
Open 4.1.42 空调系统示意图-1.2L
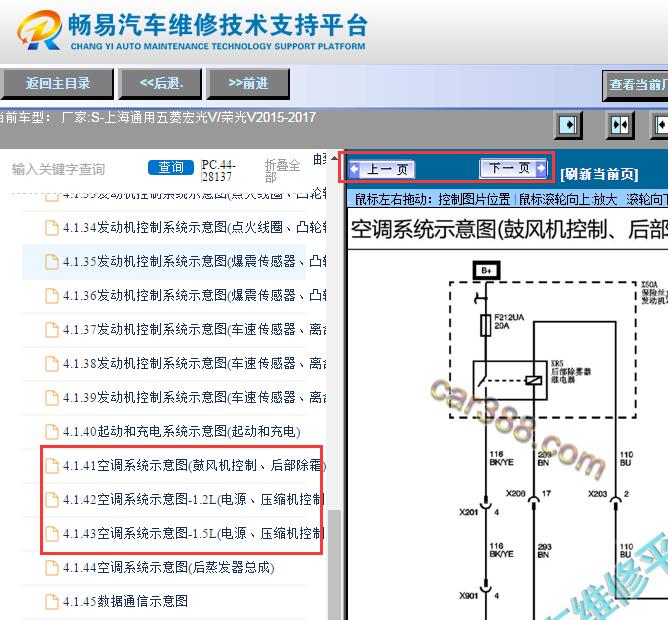[x=194, y=499]
